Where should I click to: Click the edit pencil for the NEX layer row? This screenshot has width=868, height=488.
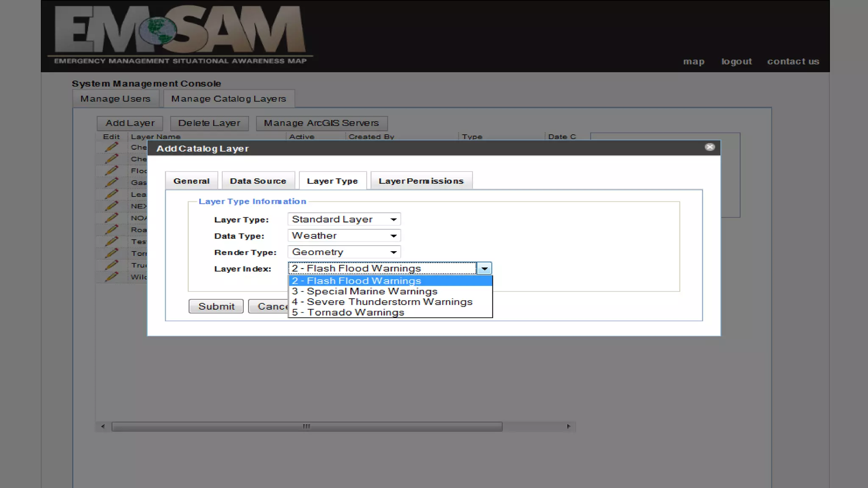pos(111,206)
